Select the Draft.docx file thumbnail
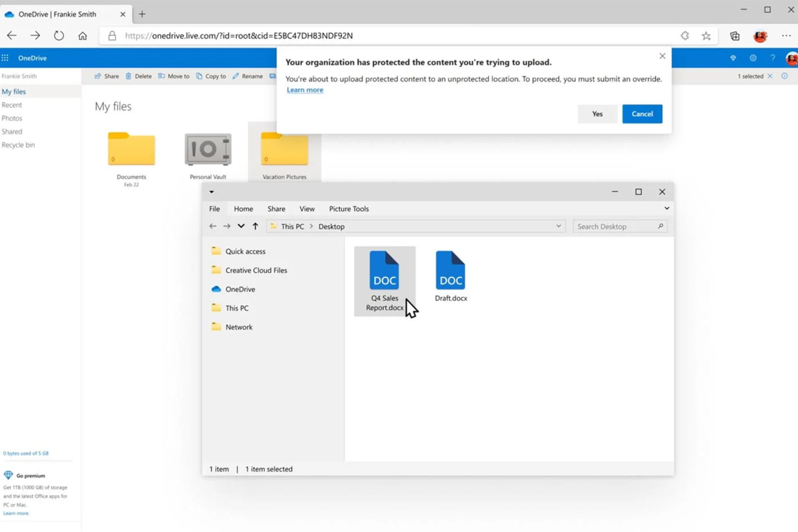 pyautogui.click(x=451, y=270)
